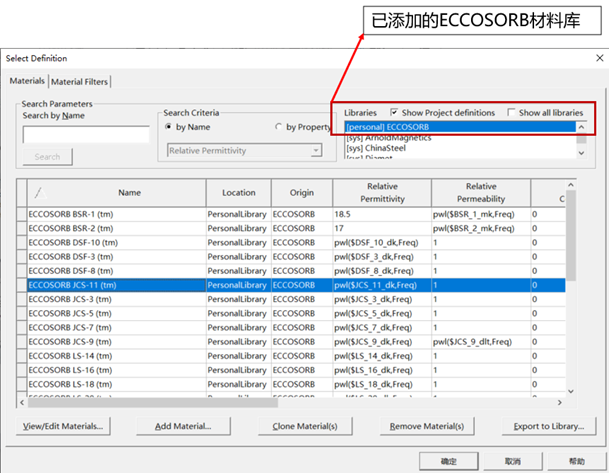Select material ECCOSORB JCS-11 (tm)
Screen dimensions: 609x473
pos(117,285)
